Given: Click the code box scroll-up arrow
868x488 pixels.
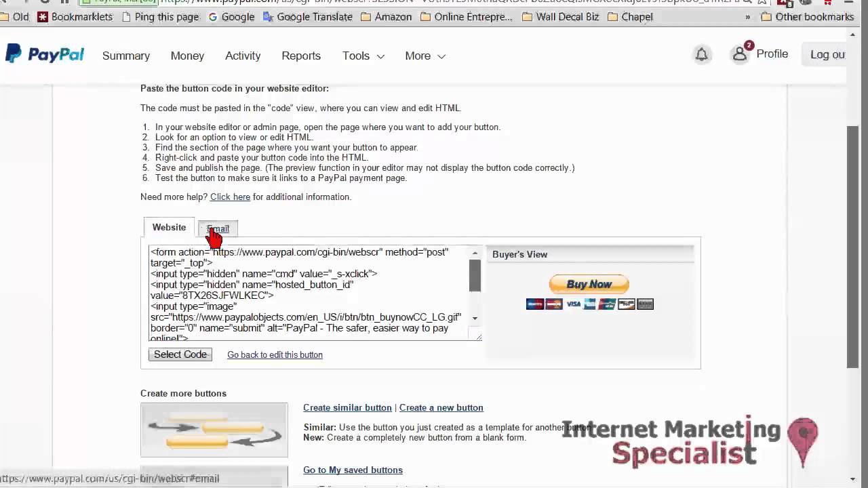Looking at the screenshot, I should tap(475, 253).
